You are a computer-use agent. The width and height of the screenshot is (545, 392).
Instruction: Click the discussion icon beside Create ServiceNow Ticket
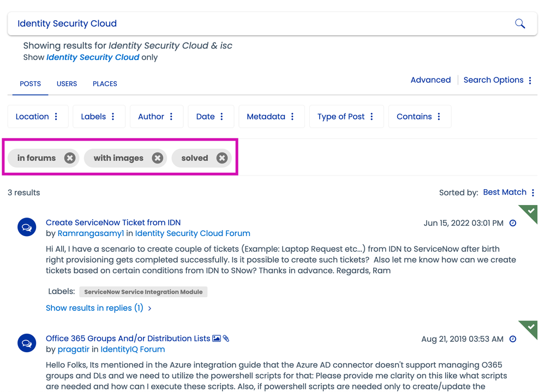(x=27, y=227)
